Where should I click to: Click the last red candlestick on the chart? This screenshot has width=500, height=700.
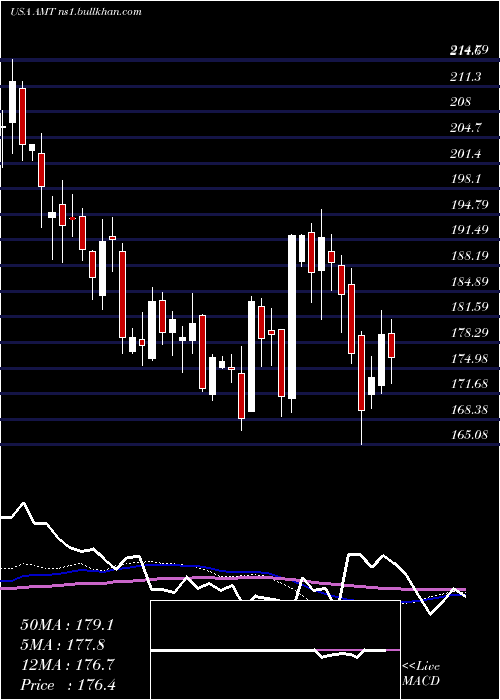pyautogui.click(x=392, y=345)
